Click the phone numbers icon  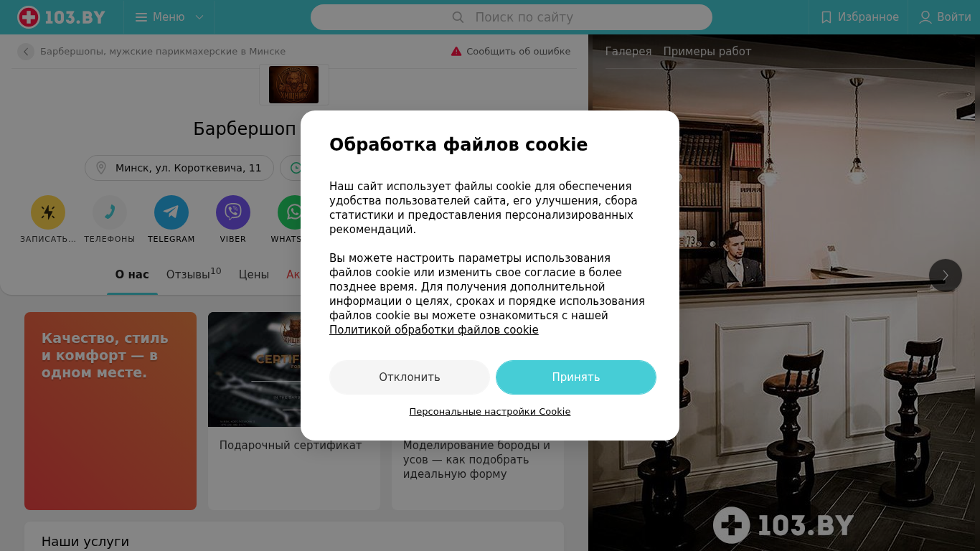[110, 212]
